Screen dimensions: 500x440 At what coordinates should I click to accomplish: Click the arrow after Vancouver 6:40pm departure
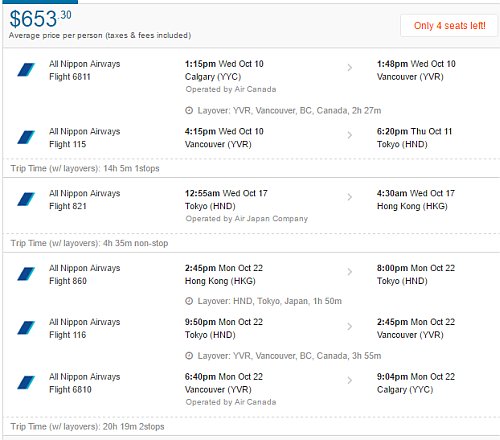coord(350,381)
